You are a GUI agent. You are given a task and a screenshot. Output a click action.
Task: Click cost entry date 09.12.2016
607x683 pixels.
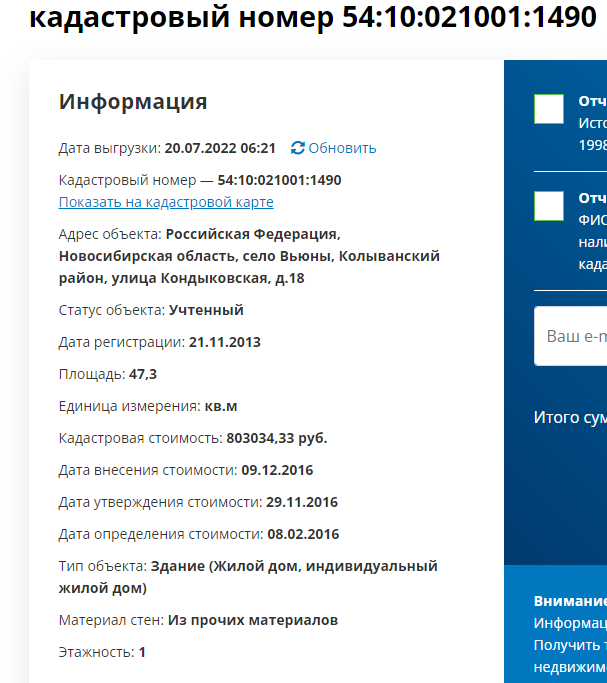277,470
